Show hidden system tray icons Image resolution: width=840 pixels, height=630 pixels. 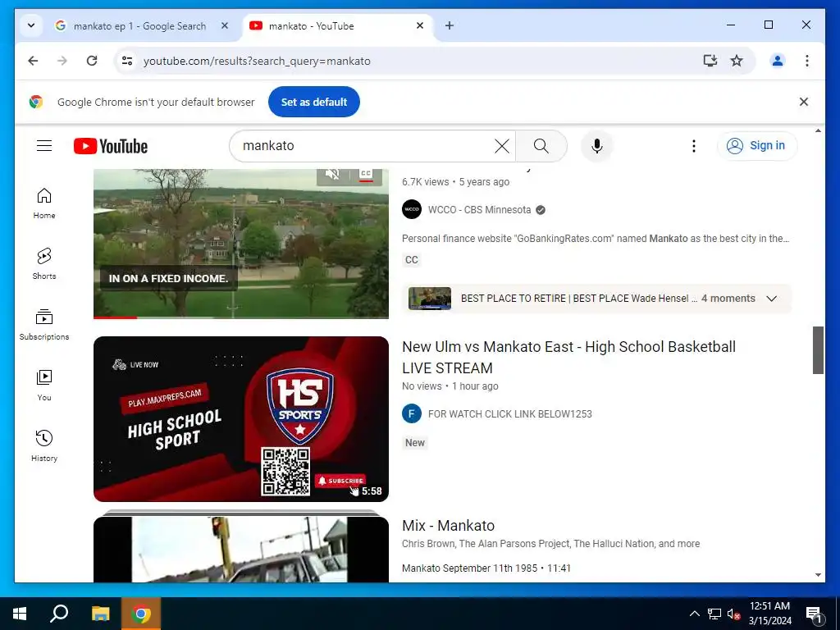pos(694,614)
